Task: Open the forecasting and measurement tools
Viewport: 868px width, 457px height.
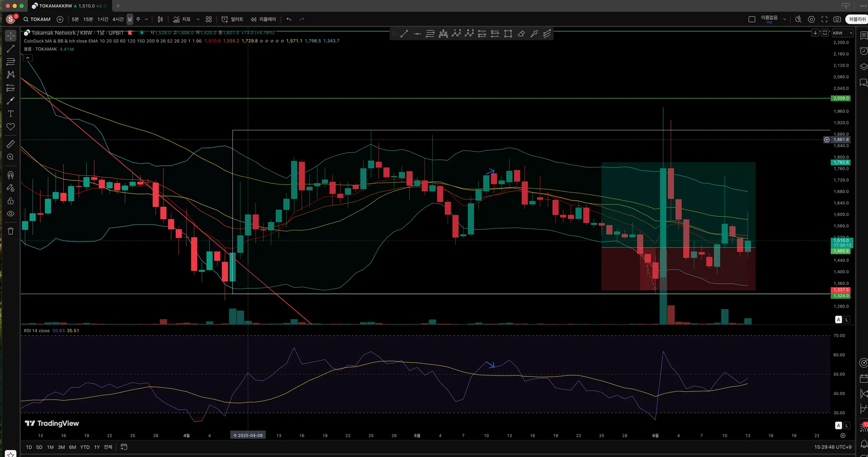Action: tap(11, 88)
